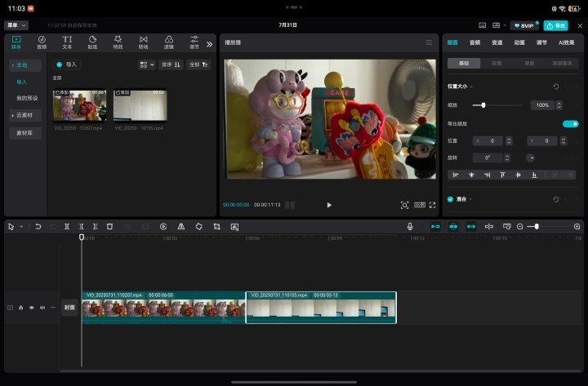Open the 特效 effects icon
Screen dimensions: 588x386
pyautogui.click(x=118, y=42)
